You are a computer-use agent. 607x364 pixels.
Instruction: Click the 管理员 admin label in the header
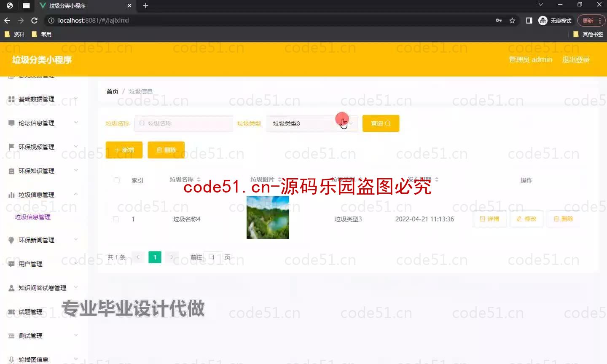pos(531,60)
